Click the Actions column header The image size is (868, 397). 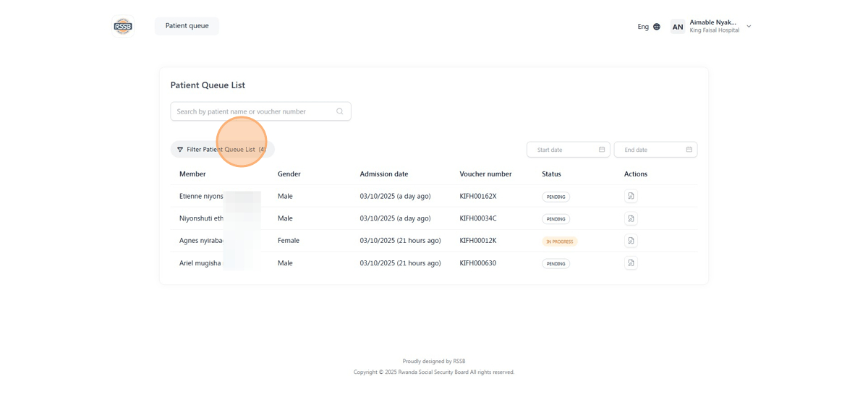tap(636, 174)
